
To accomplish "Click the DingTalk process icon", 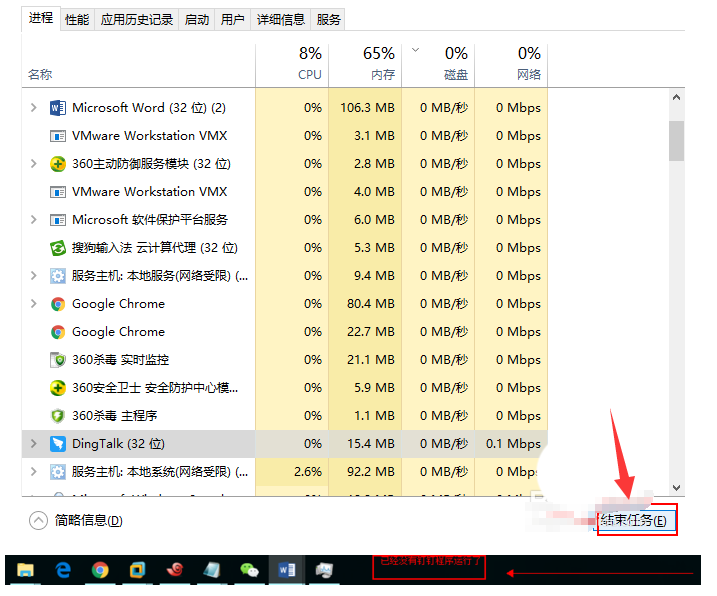I will (58, 444).
